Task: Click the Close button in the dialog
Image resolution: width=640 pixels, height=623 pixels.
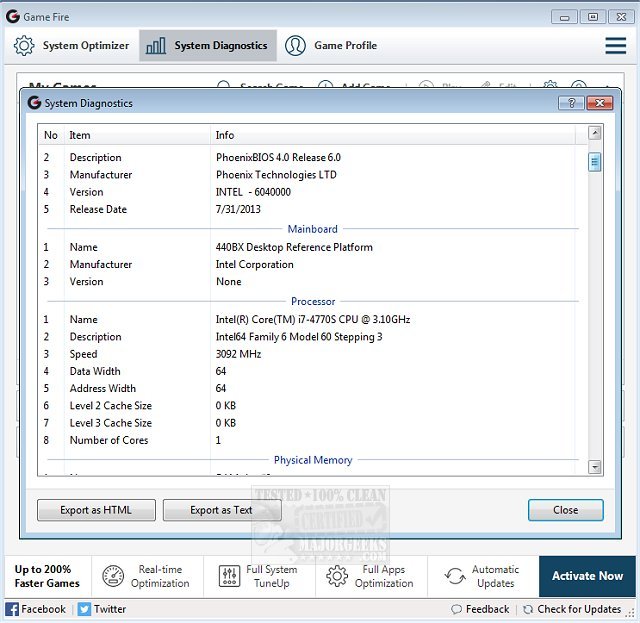Action: click(565, 510)
